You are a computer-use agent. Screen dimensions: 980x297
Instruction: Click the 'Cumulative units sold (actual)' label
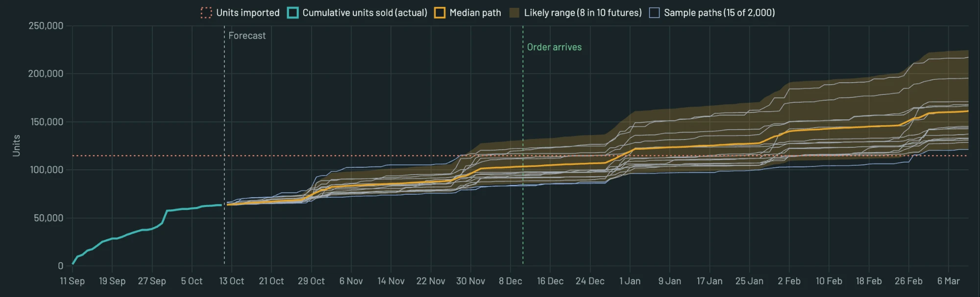click(x=365, y=13)
